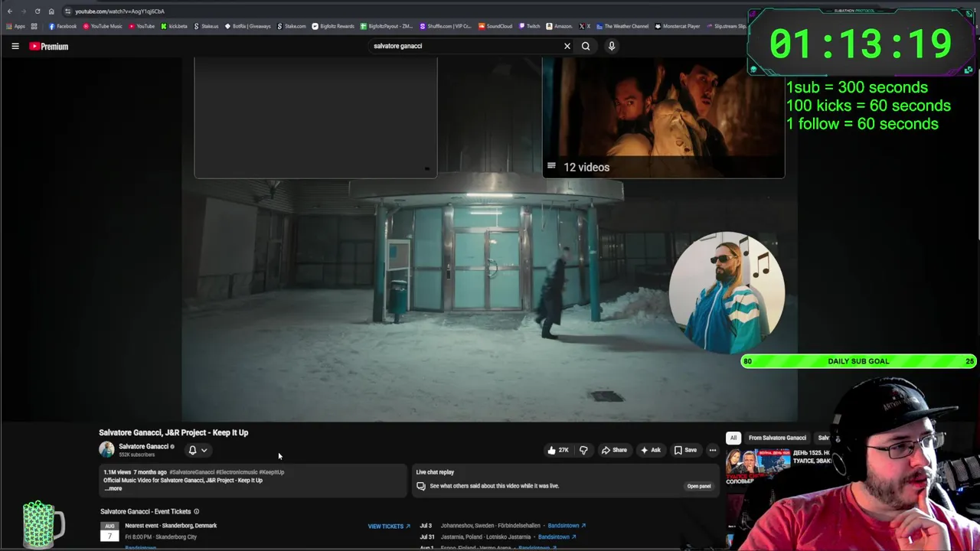Screen dimensions: 980x551
Task: Open the SoundCloud bookmark
Action: [x=495, y=26]
